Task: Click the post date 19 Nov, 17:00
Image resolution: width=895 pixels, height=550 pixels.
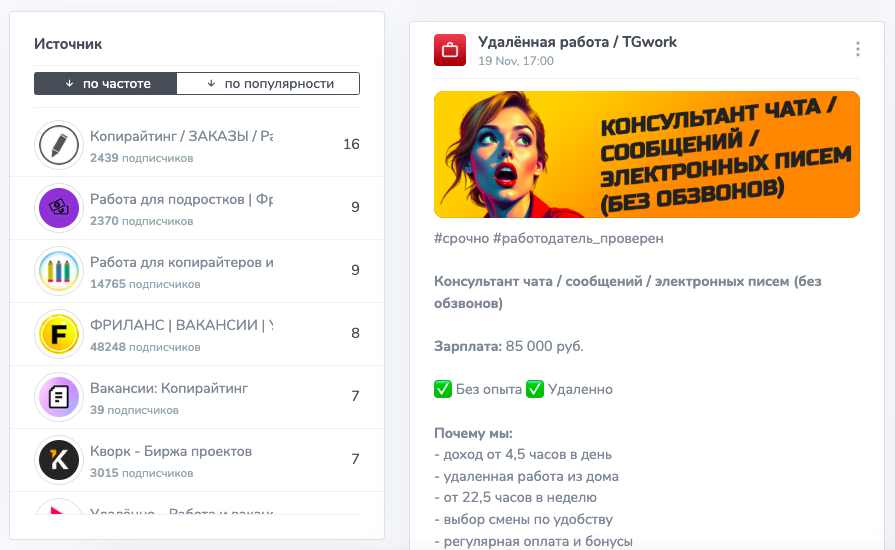Action: pos(516,61)
